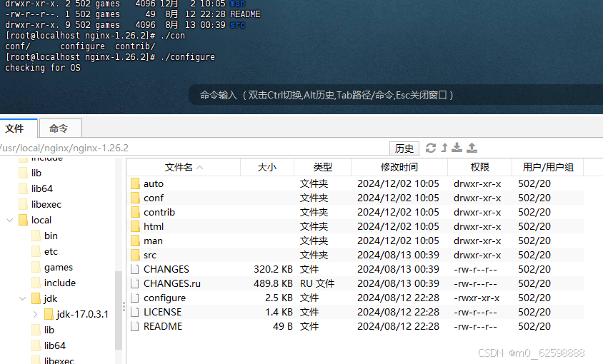Switch to the 命令 tab
The image size is (603, 364).
61,128
